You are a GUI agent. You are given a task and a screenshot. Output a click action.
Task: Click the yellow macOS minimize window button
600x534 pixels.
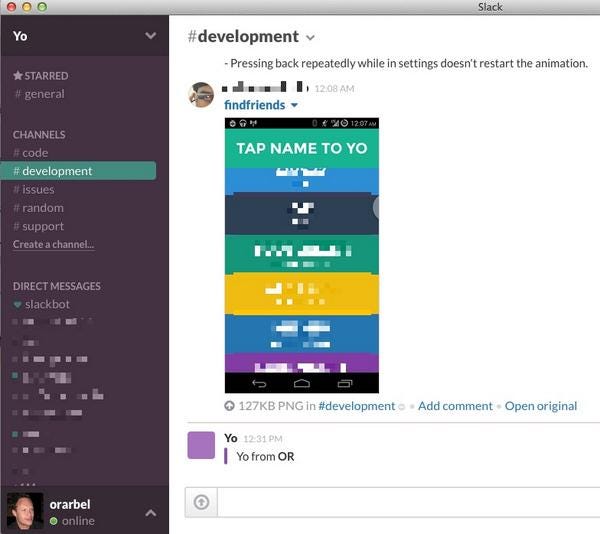27,7
